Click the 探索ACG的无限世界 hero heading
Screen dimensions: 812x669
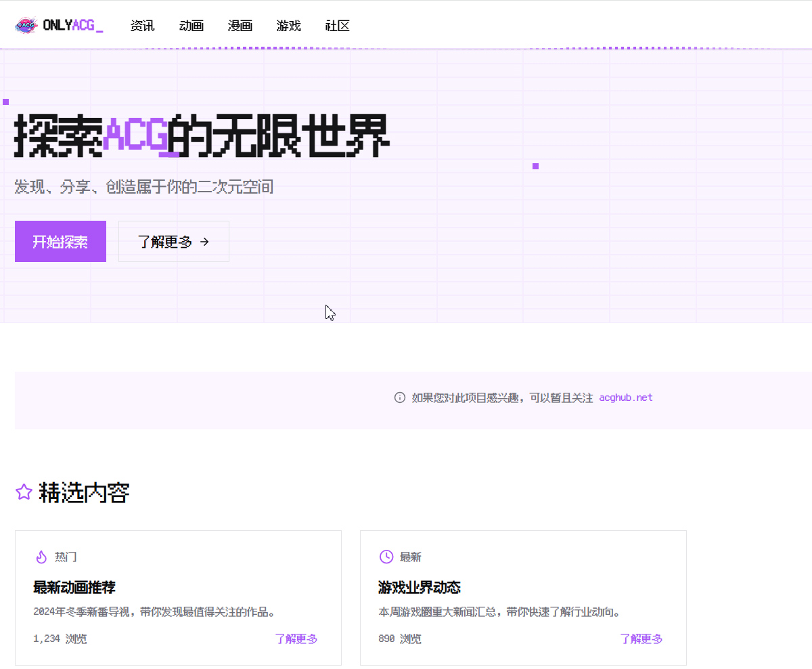click(x=202, y=135)
